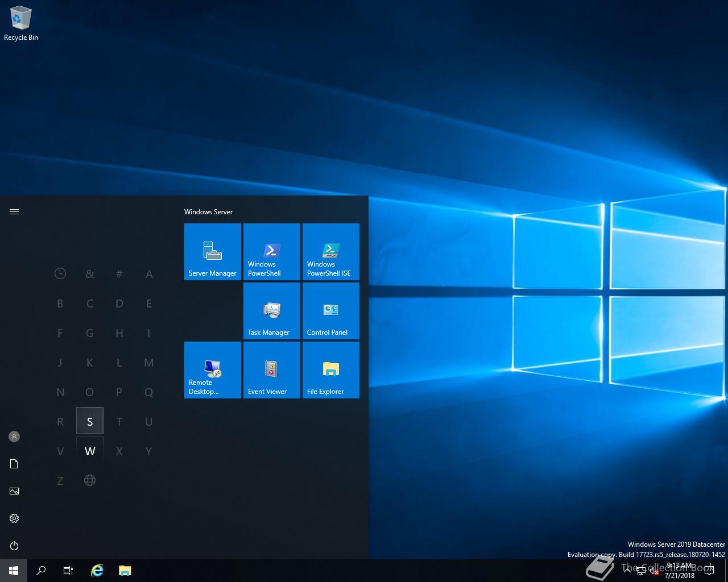Screen dimensions: 728x582
Task: Open File Explorer tile in Start menu
Action: pos(331,370)
